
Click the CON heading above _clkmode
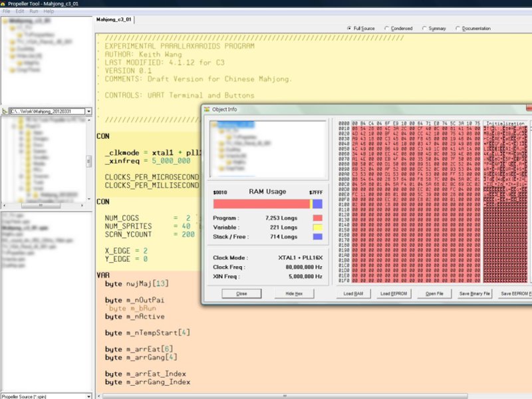tap(103, 136)
